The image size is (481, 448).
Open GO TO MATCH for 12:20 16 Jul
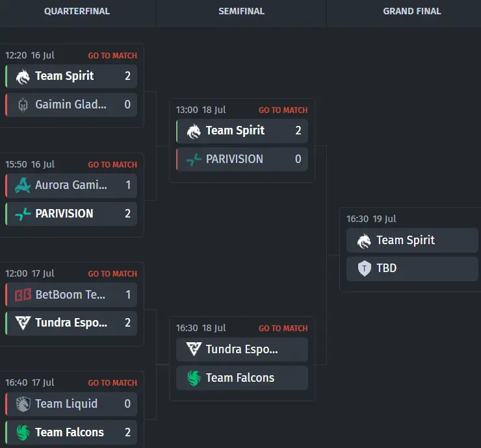(112, 56)
